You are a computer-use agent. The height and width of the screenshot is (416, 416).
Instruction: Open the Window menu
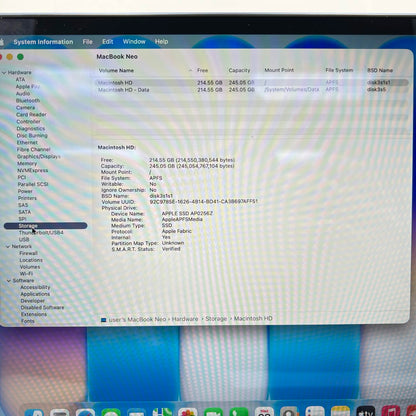[x=134, y=41]
